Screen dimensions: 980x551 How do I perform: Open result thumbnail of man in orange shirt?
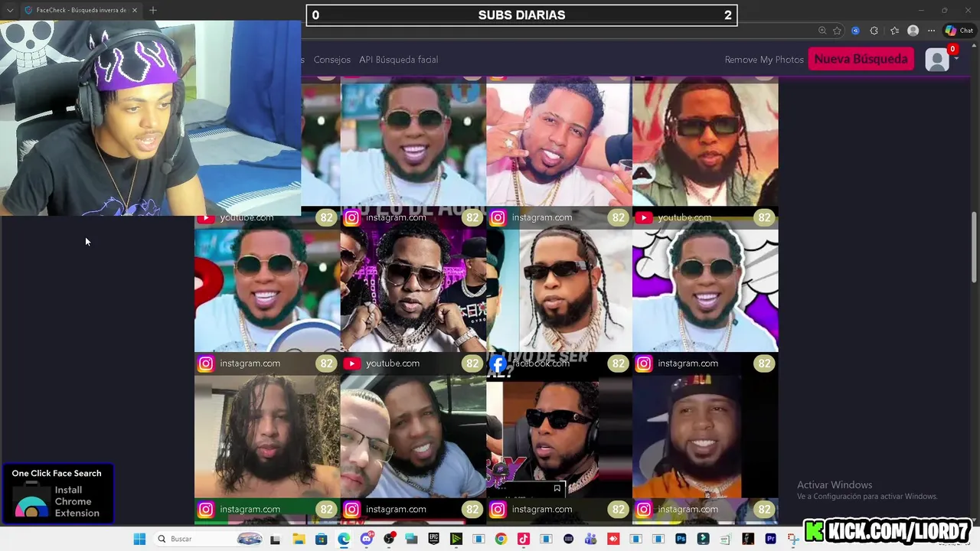click(x=705, y=436)
